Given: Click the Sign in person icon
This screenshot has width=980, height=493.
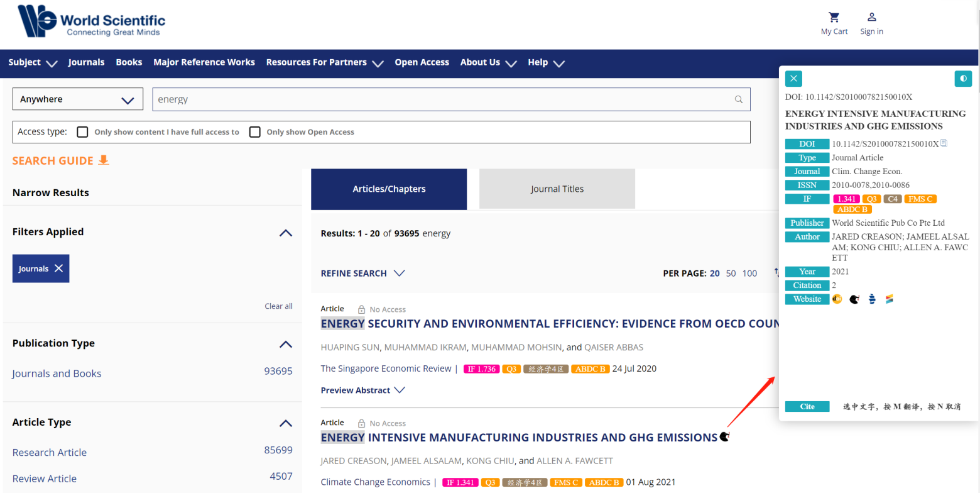Looking at the screenshot, I should pyautogui.click(x=871, y=17).
